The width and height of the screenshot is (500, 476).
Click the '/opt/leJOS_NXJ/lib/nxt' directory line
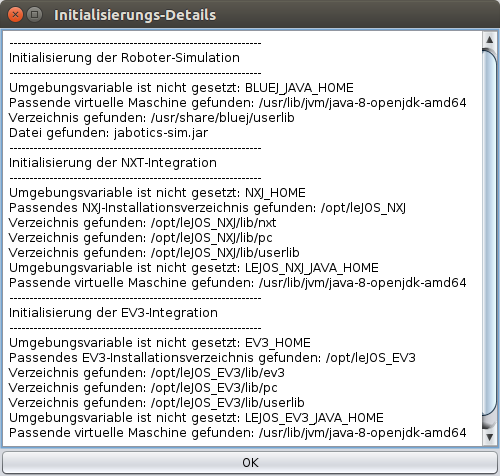coord(143,223)
